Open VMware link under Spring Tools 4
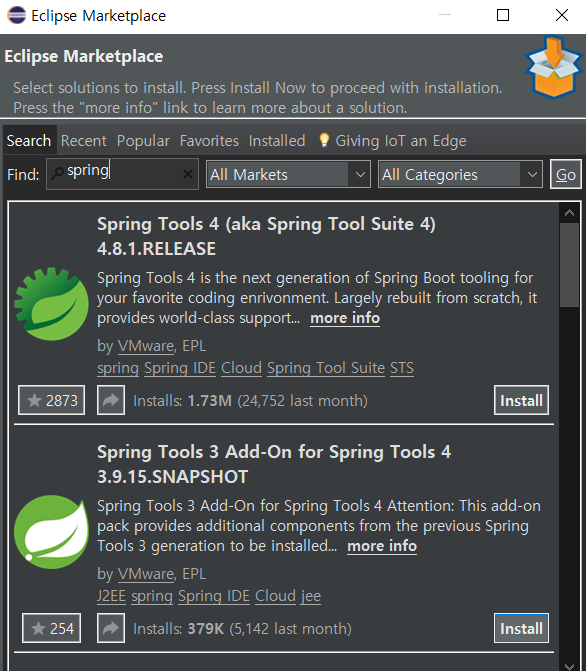Image resolution: width=586 pixels, height=671 pixels. click(x=146, y=346)
